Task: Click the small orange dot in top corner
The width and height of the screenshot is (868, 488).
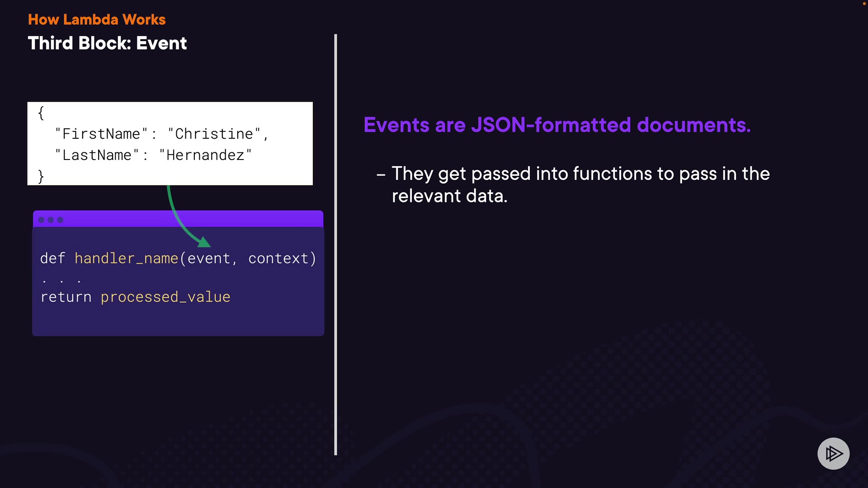Action: click(864, 4)
